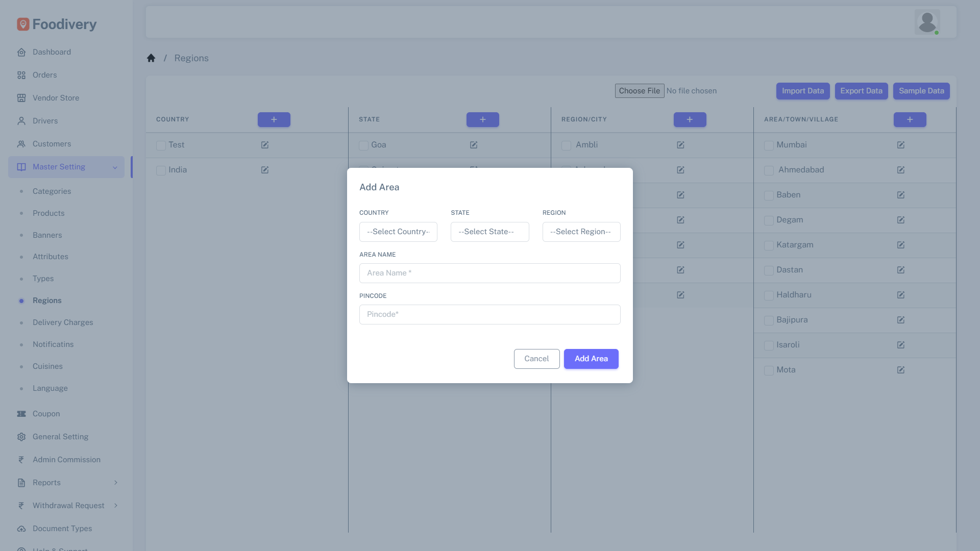Viewport: 980px width, 551px height.
Task: Click the home breadcrumb icon
Action: click(x=151, y=58)
